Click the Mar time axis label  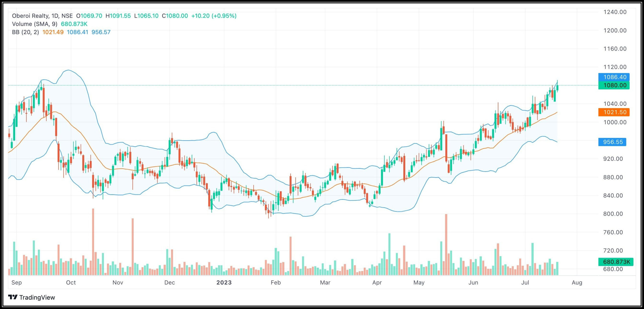pos(325,283)
